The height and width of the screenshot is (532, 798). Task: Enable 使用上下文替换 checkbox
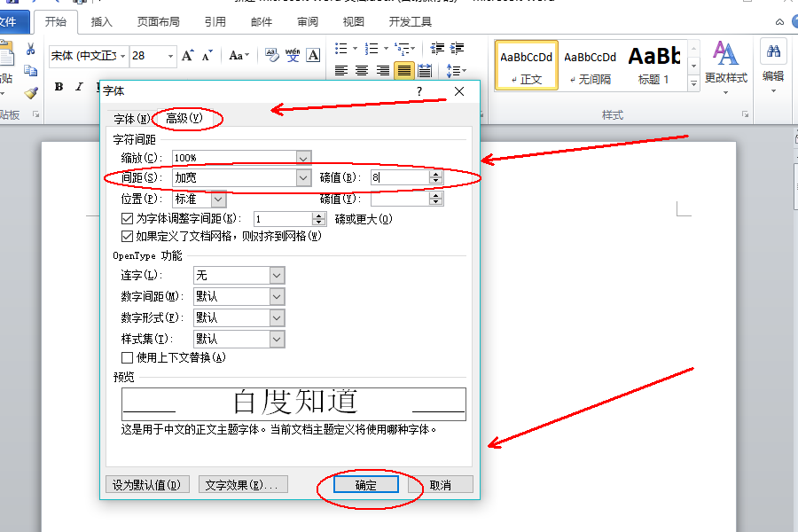coord(127,357)
